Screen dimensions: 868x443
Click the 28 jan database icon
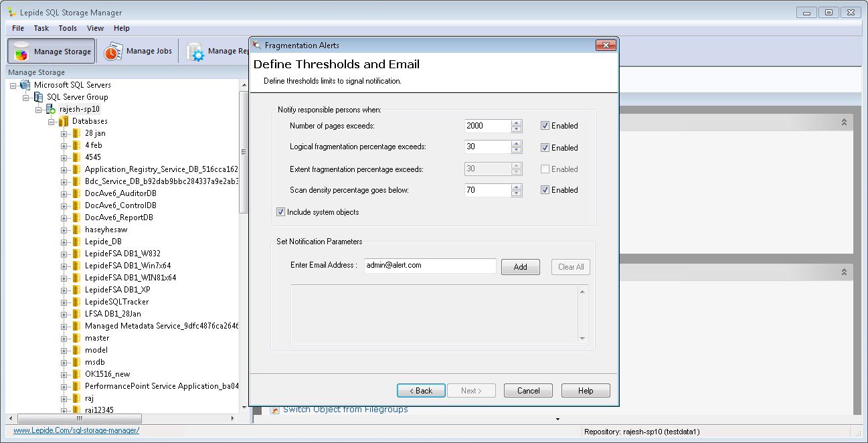(x=76, y=133)
